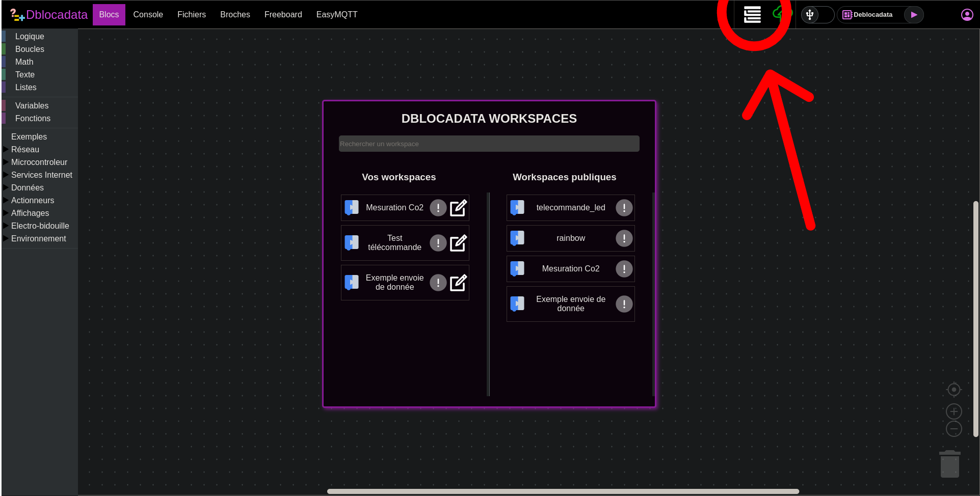
Task: Center the workspace with crosshair icon
Action: (x=953, y=390)
